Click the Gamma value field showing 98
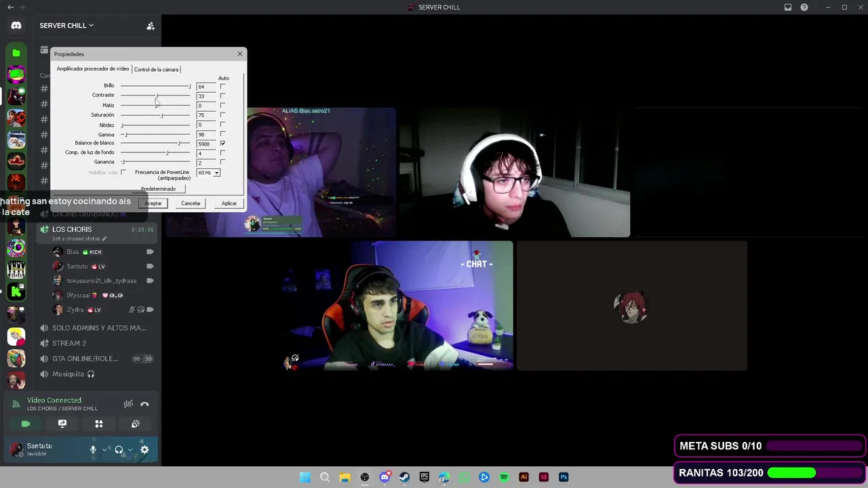The width and height of the screenshot is (868, 488). point(206,134)
